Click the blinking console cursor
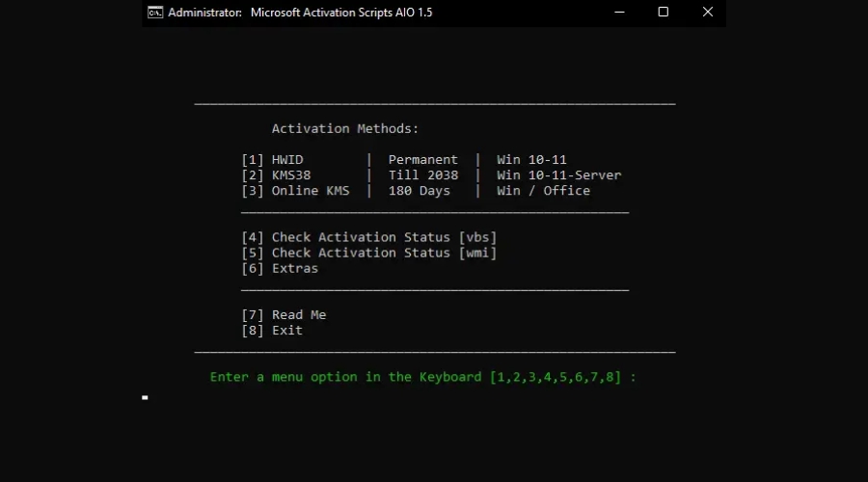The image size is (868, 482). point(145,397)
